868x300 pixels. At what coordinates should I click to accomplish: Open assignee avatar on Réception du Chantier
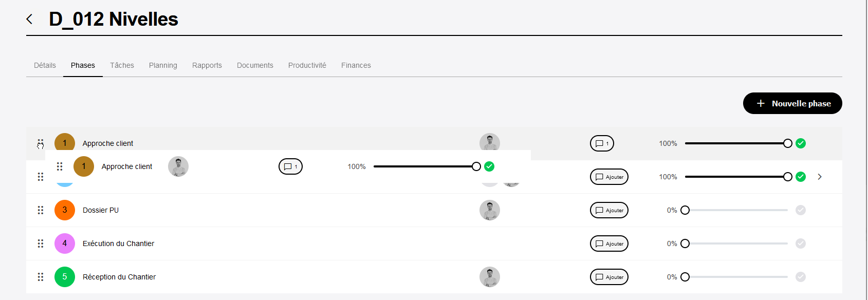(490, 277)
